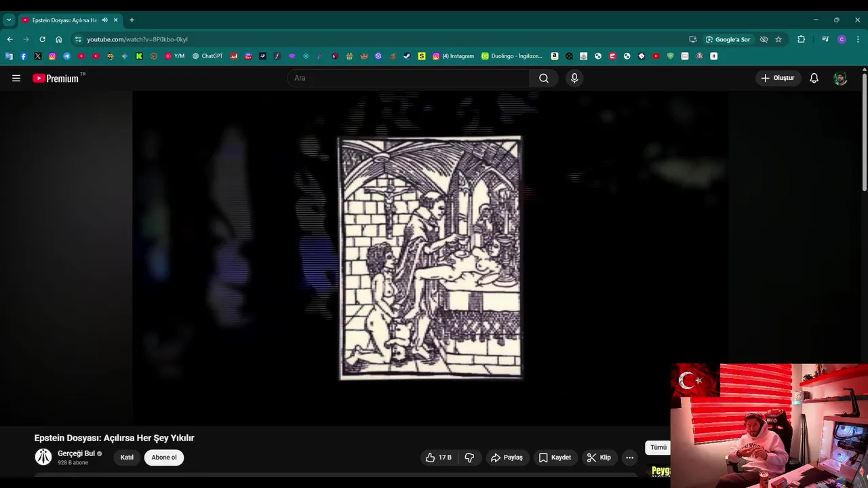Toggle third-party cookie eye icon
Viewport: 868px width, 488px height.
[x=764, y=39]
